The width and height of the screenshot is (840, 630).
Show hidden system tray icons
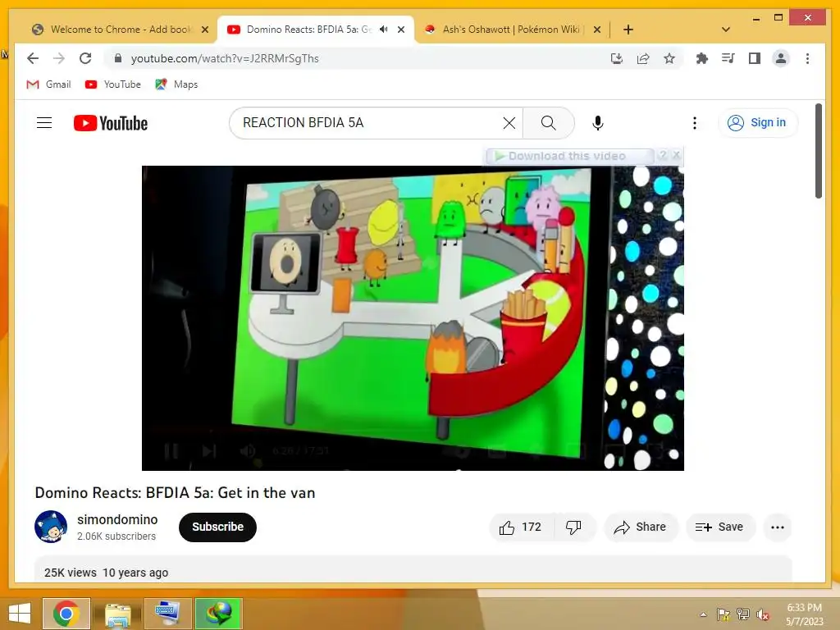703,614
